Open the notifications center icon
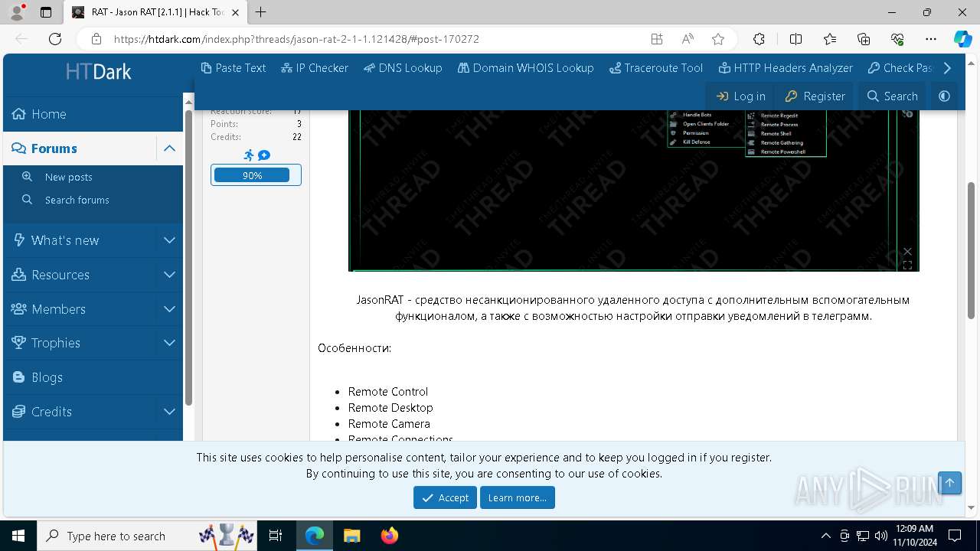The image size is (980, 551). (x=955, y=536)
